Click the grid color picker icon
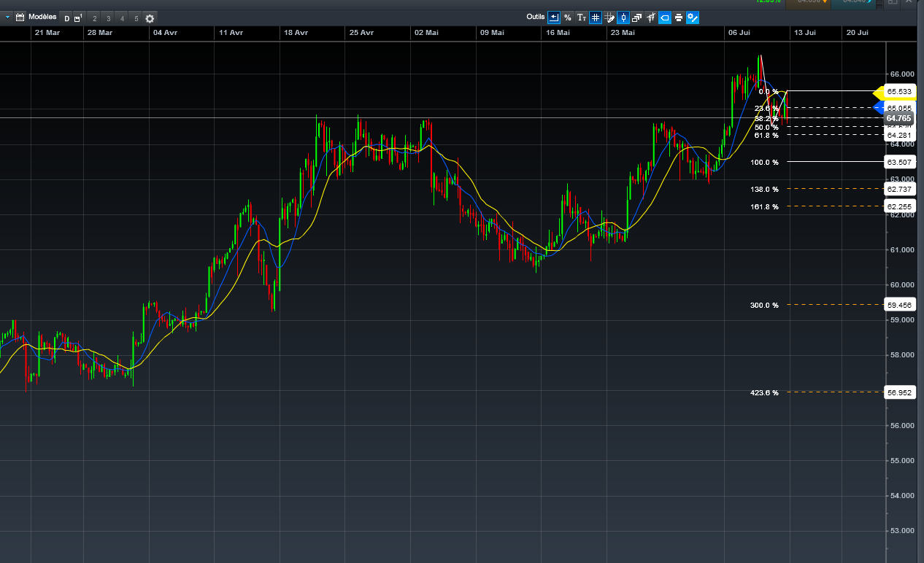The height and width of the screenshot is (563, 924). [x=609, y=18]
